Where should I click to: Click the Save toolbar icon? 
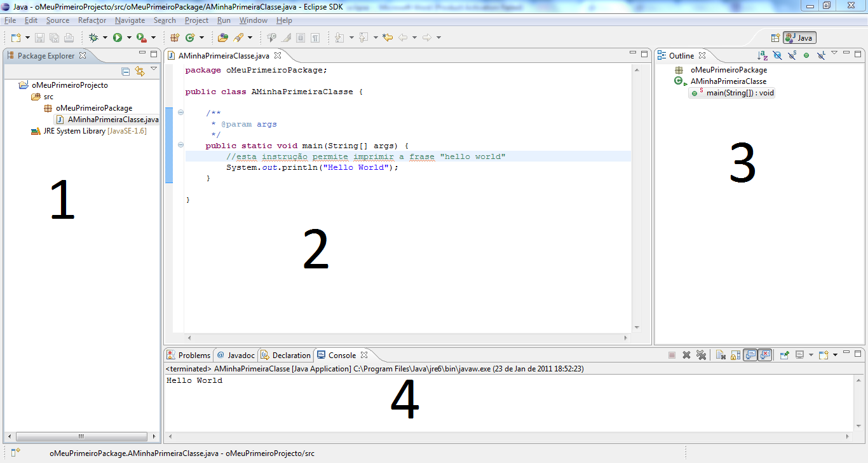pyautogui.click(x=39, y=38)
